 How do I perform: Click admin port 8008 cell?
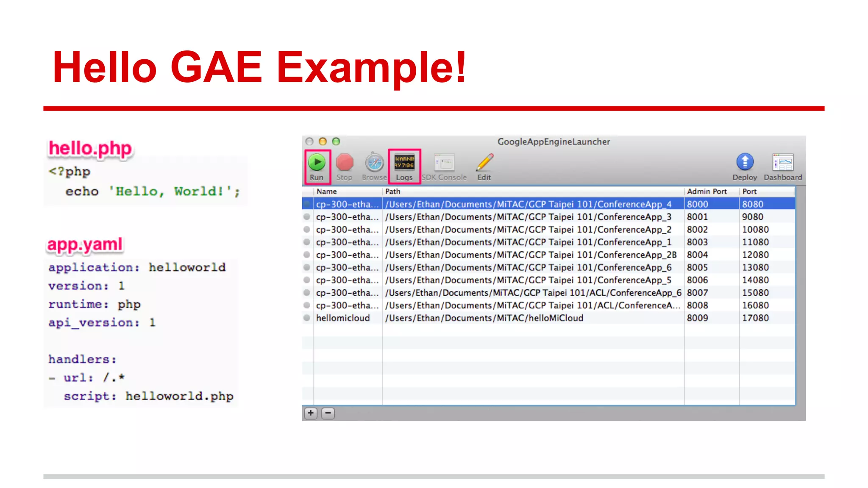(698, 305)
